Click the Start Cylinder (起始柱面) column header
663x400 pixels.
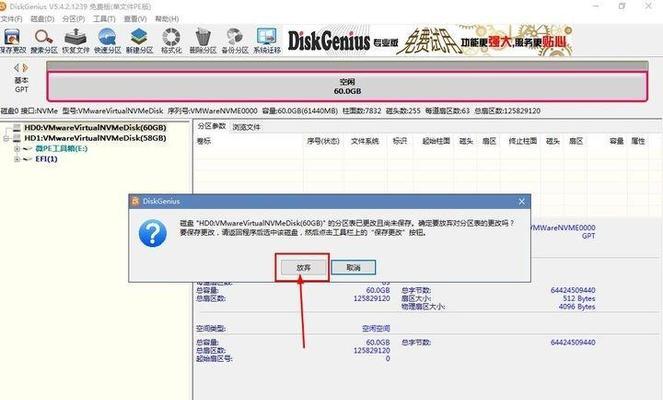[436, 141]
